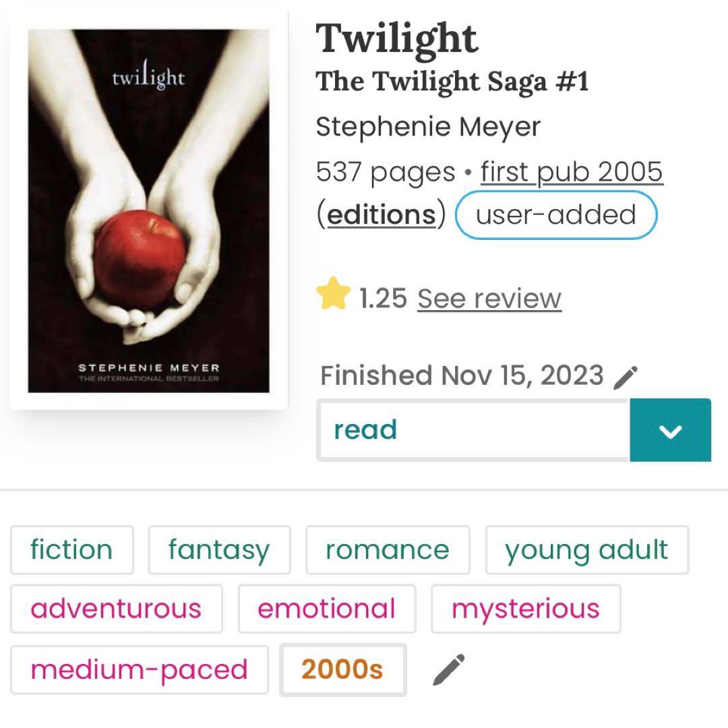Click the pencil icon beside finished date
The height and width of the screenshot is (728, 728).
626,377
